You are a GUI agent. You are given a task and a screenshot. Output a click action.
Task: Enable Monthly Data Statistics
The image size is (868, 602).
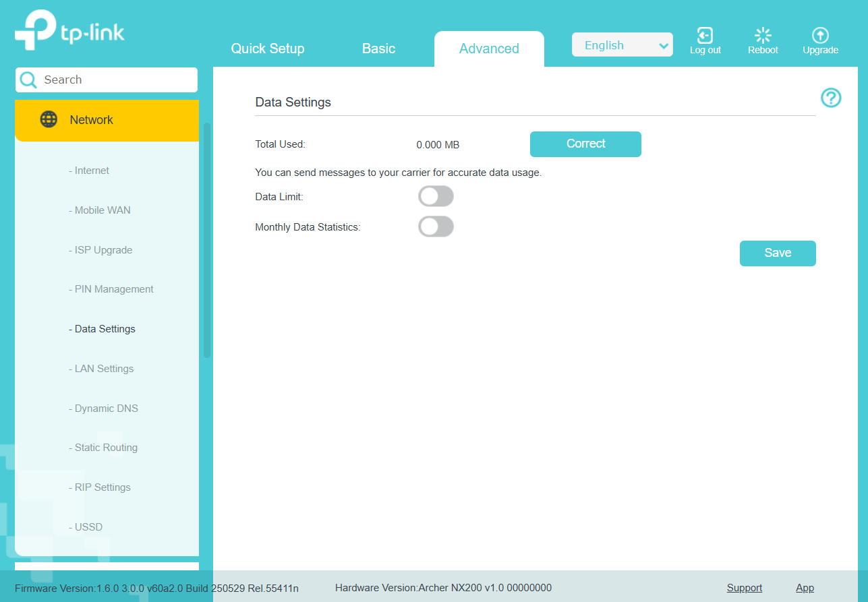(436, 227)
